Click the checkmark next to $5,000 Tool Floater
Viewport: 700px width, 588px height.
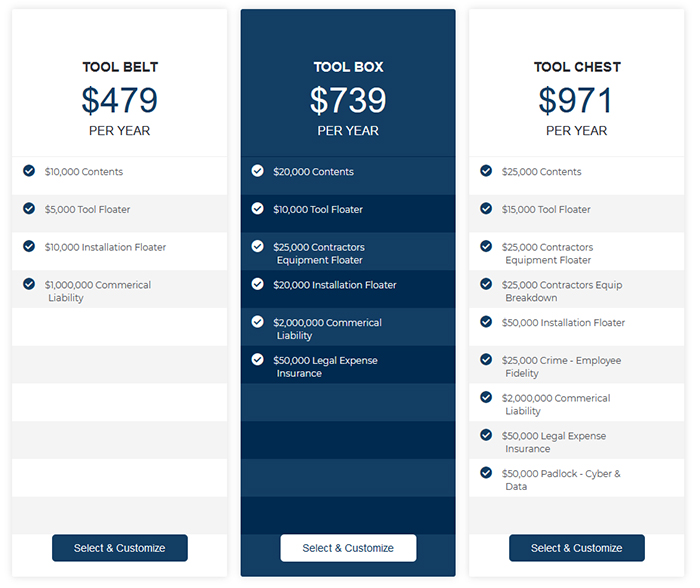point(29,209)
